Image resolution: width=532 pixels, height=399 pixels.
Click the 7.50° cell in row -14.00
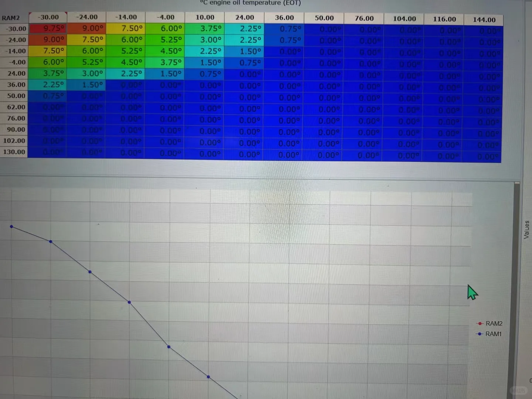(x=47, y=51)
